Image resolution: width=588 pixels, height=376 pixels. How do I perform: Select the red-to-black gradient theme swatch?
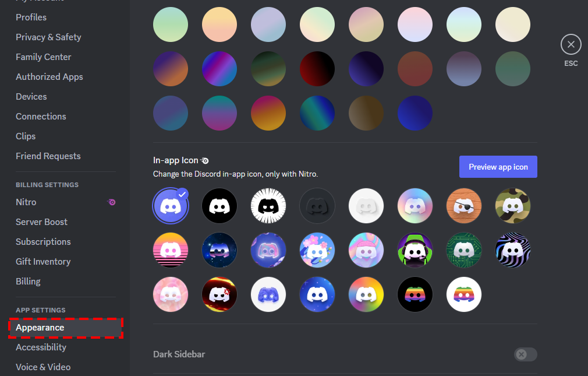click(x=317, y=68)
